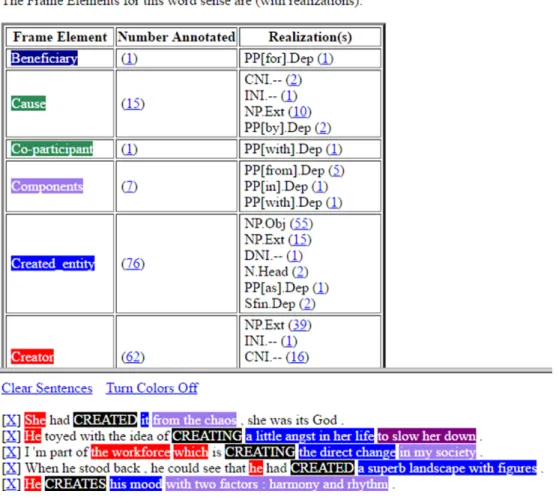Open the Created_entity (76) count link
Viewport: 559px width, 503px height.
pos(133,264)
